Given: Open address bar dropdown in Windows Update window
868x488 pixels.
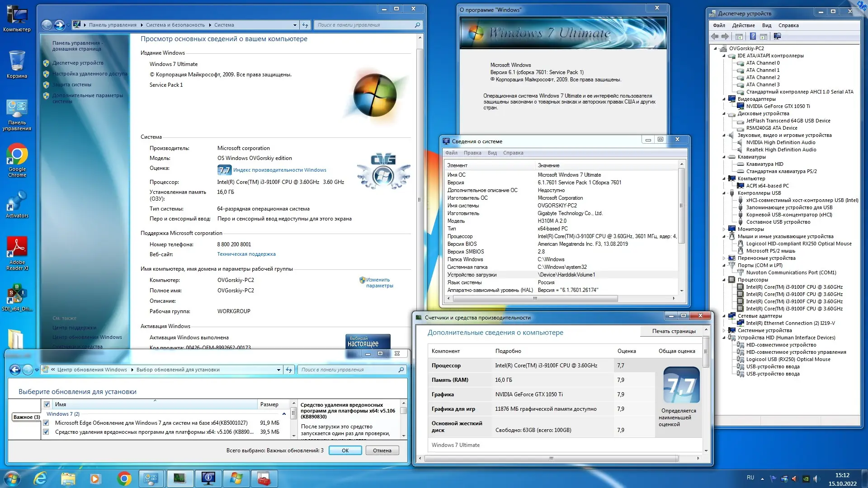Looking at the screenshot, I should [x=278, y=370].
